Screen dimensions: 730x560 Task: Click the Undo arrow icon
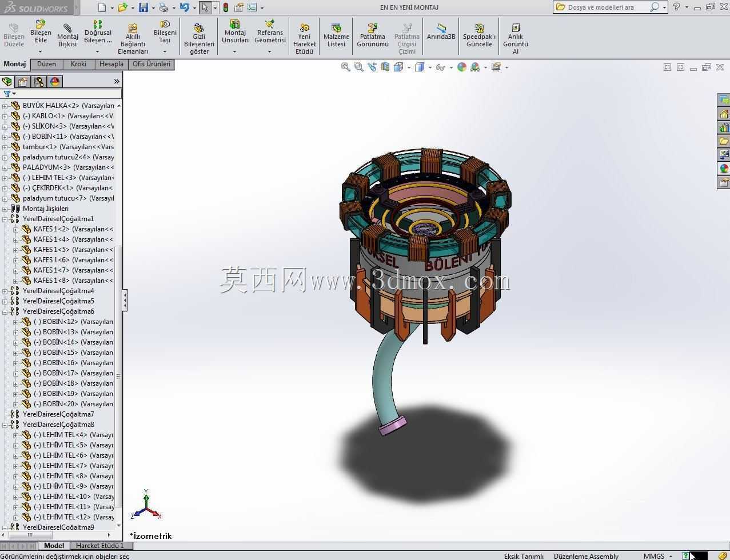click(184, 7)
